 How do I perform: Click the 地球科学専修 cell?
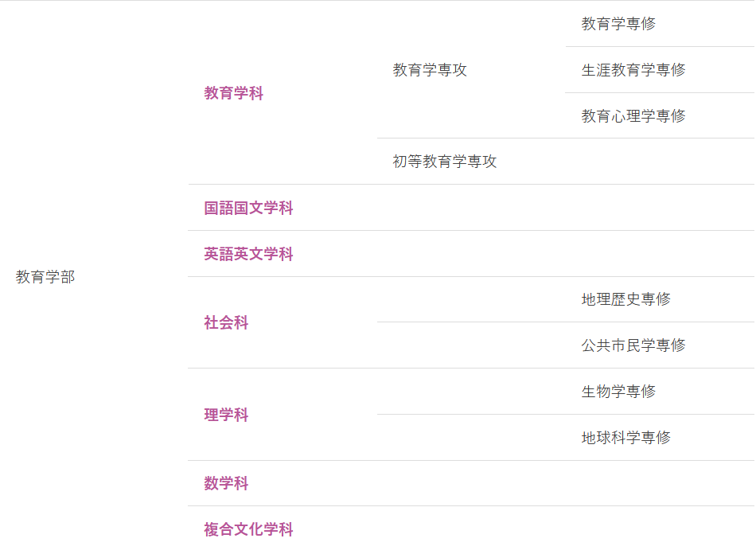tap(625, 438)
